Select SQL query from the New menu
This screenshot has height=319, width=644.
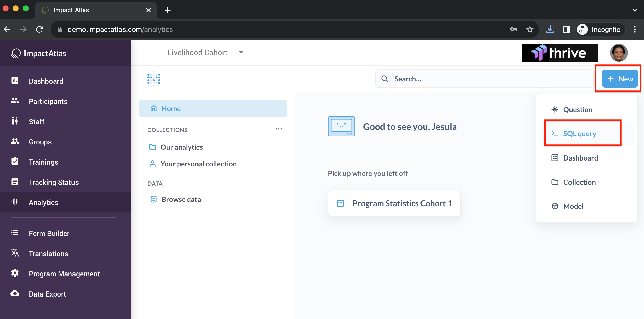coord(580,133)
